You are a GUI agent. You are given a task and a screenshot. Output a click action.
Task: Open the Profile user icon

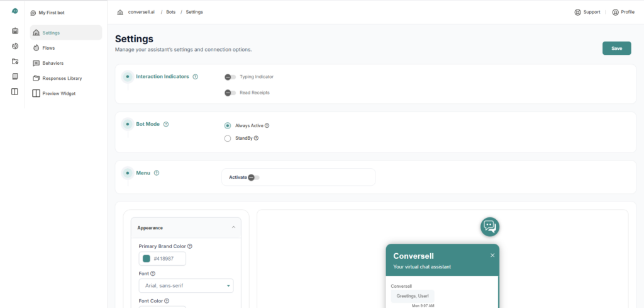click(615, 12)
